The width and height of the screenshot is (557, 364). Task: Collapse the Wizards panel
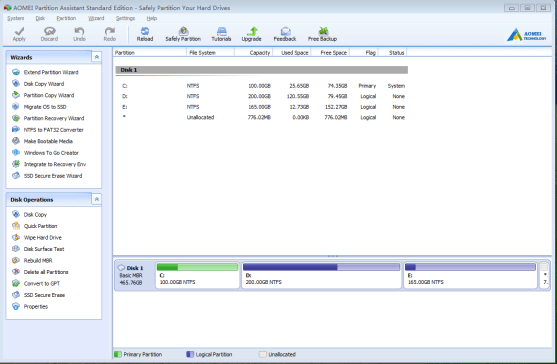point(97,57)
